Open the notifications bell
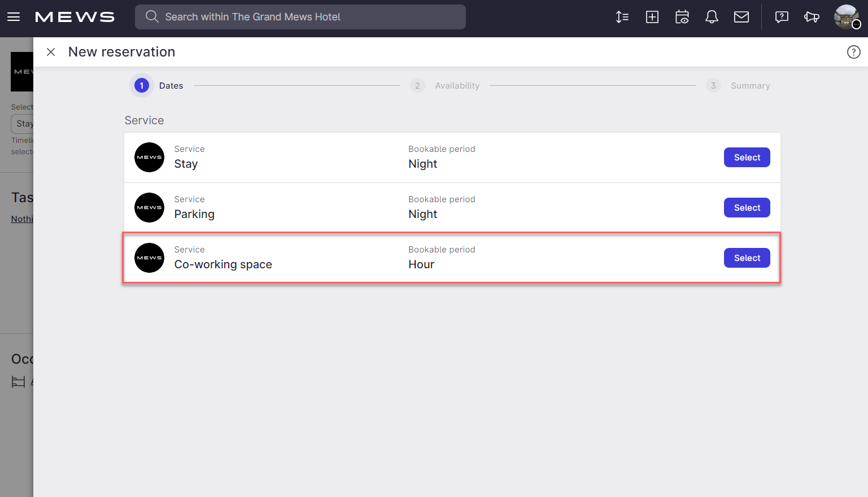868x497 pixels. 712,17
